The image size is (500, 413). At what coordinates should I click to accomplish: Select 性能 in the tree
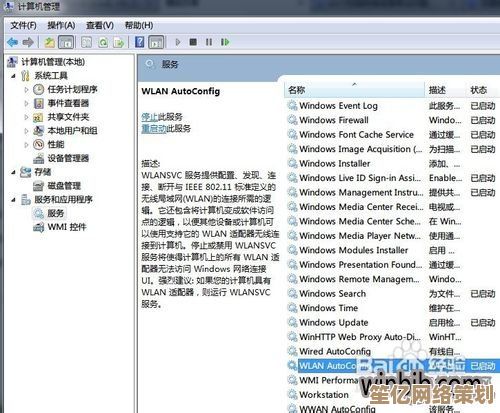56,144
